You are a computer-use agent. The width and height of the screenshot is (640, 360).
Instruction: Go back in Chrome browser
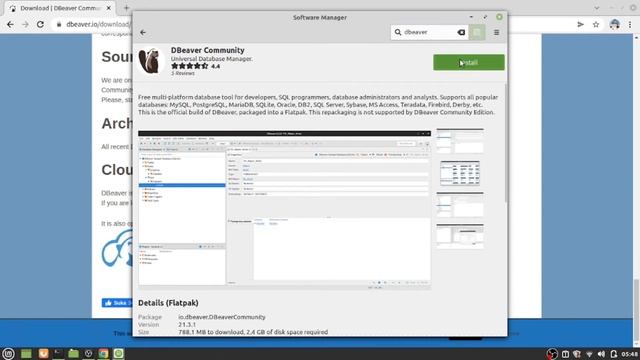[10, 24]
